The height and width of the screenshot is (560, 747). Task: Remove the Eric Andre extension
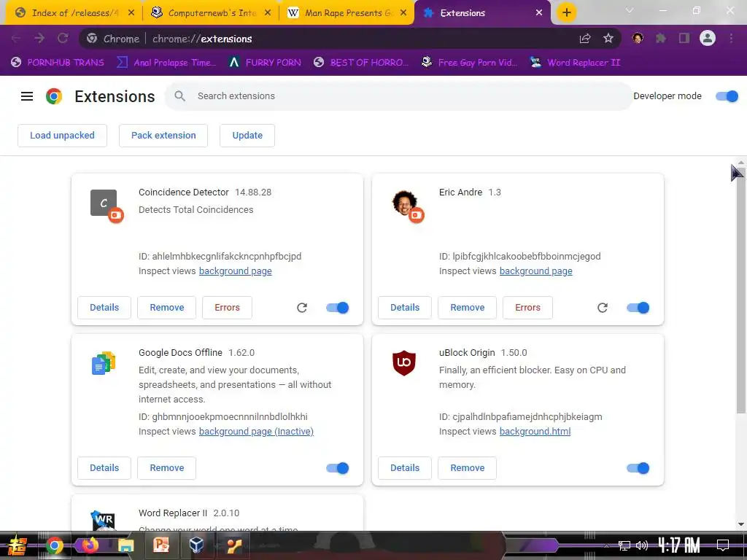click(468, 308)
